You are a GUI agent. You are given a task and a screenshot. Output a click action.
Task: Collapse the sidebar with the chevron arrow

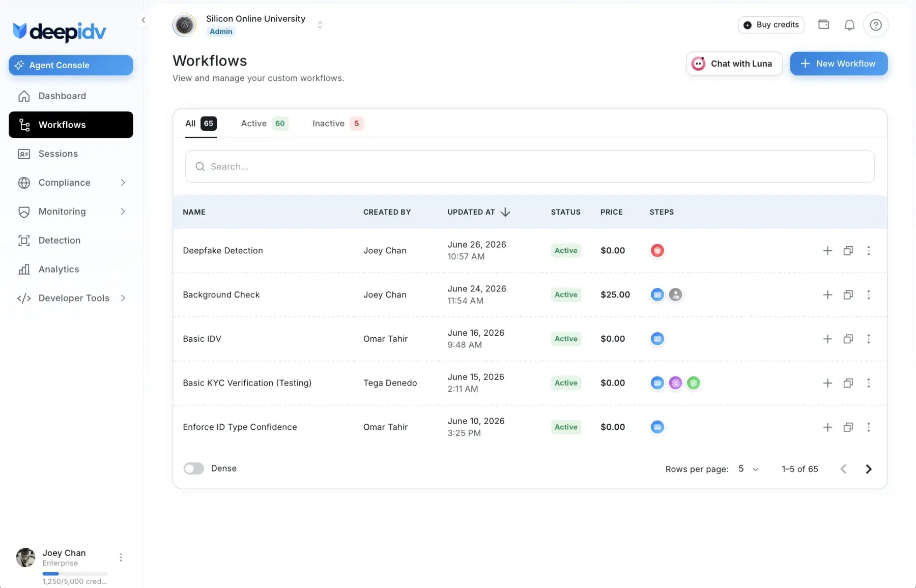click(144, 20)
